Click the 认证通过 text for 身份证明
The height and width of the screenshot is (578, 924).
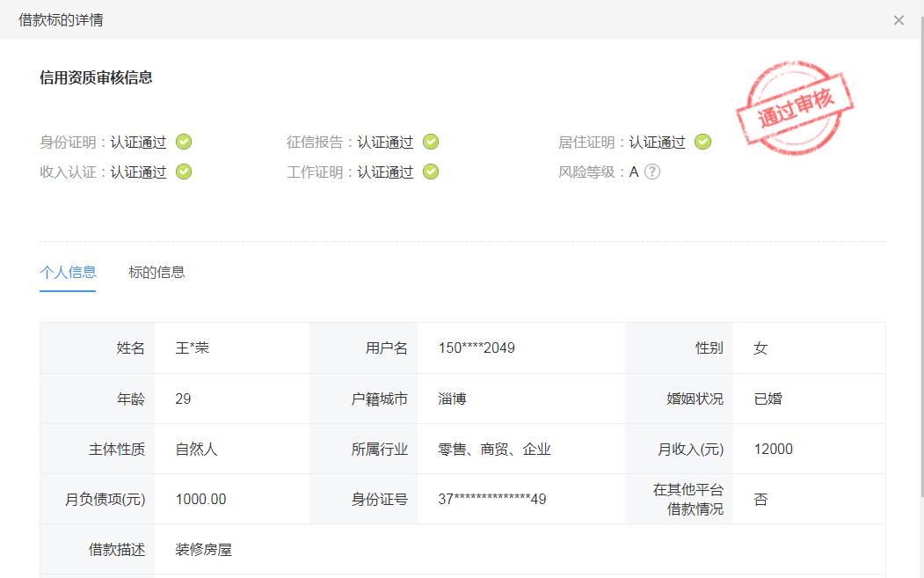coord(139,142)
